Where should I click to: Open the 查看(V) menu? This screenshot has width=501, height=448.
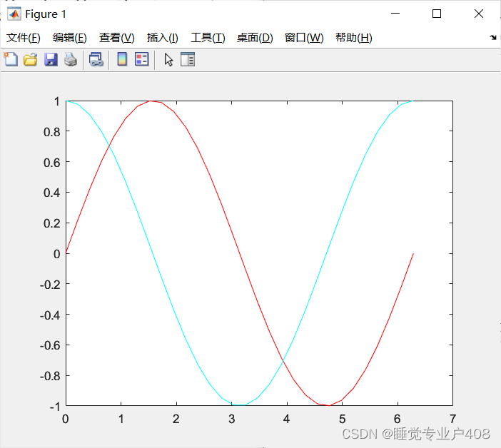click(x=116, y=38)
